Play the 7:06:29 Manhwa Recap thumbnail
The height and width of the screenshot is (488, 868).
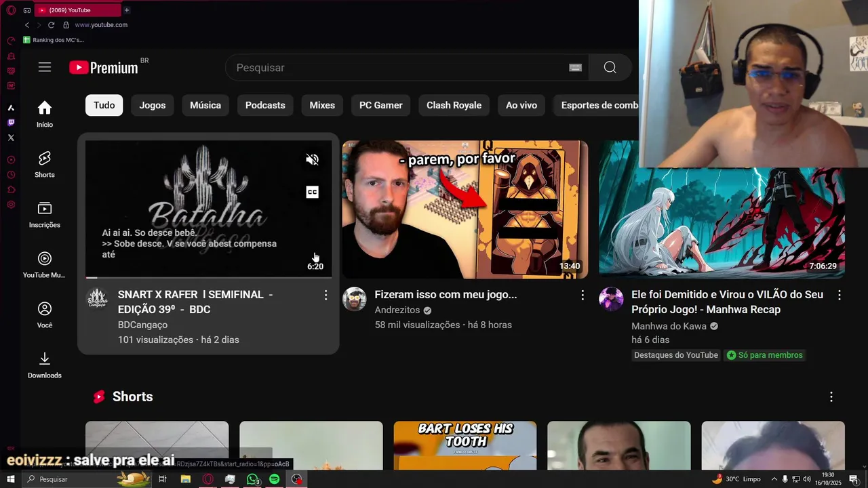tap(722, 222)
